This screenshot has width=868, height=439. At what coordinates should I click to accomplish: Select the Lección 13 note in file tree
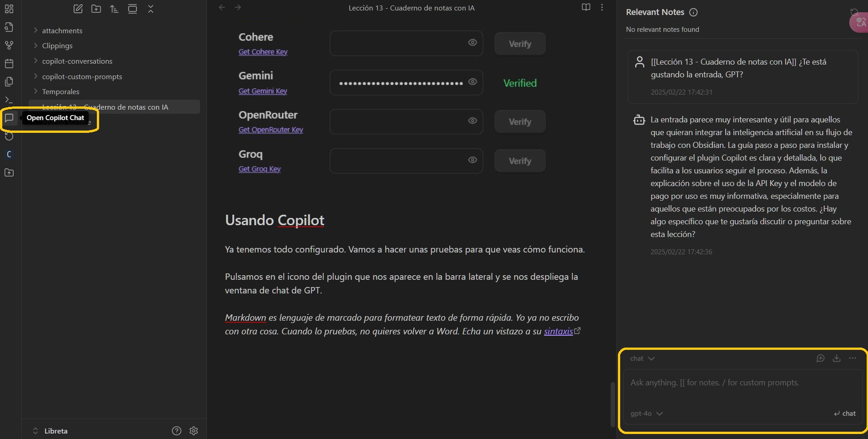point(114,107)
